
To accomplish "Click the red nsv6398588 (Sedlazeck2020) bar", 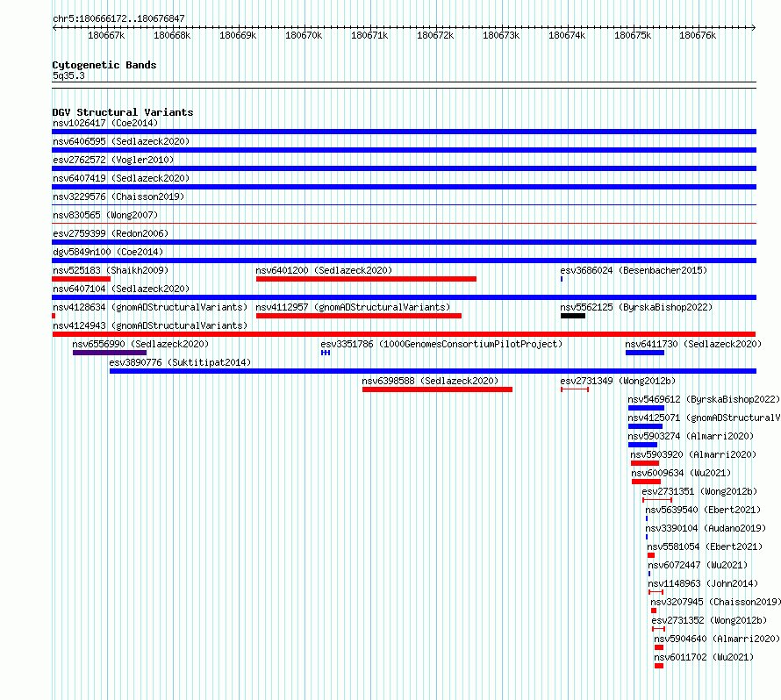I will [x=437, y=389].
